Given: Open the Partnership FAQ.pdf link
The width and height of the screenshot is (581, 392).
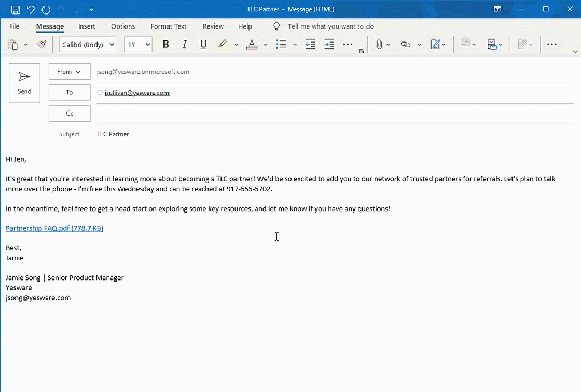Looking at the screenshot, I should coord(54,228).
